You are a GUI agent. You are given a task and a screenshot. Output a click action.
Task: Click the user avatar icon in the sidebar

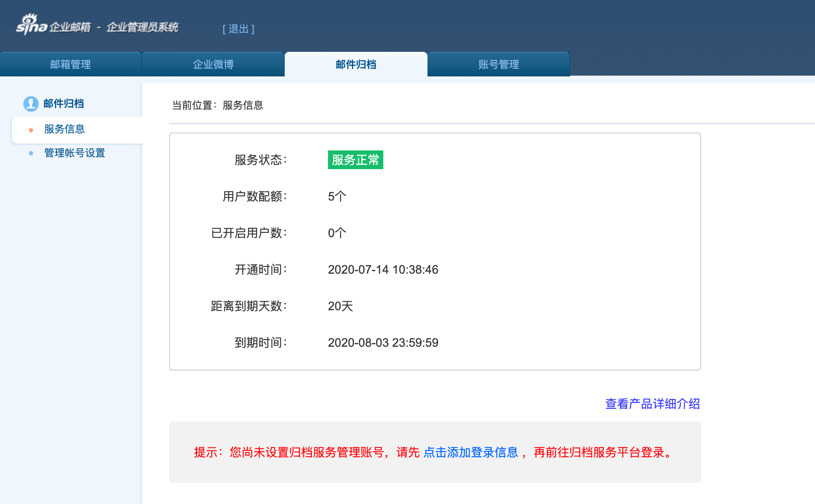(x=31, y=104)
